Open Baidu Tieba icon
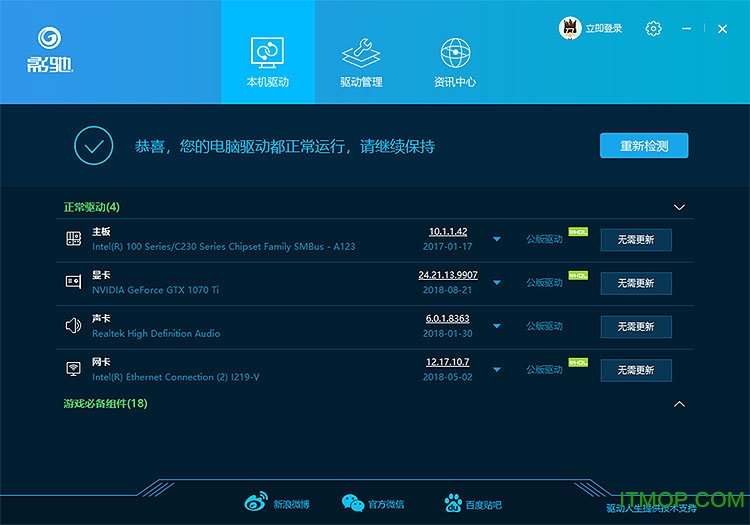The height and width of the screenshot is (525, 750). 453,502
